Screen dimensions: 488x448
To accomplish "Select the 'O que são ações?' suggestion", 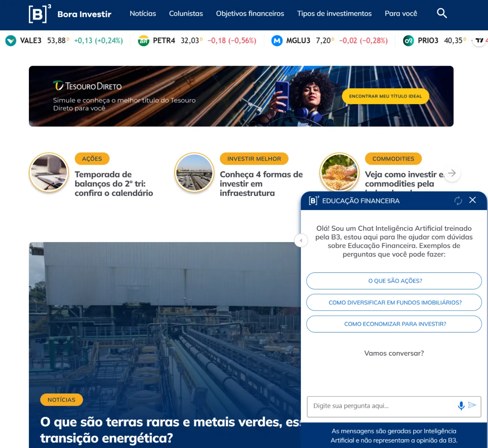I will tap(394, 281).
